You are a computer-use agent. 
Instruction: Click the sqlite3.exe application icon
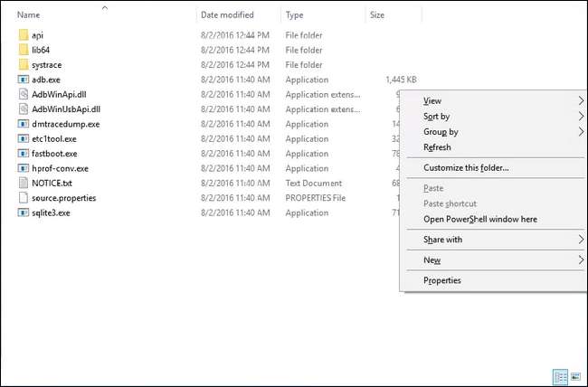click(24, 213)
